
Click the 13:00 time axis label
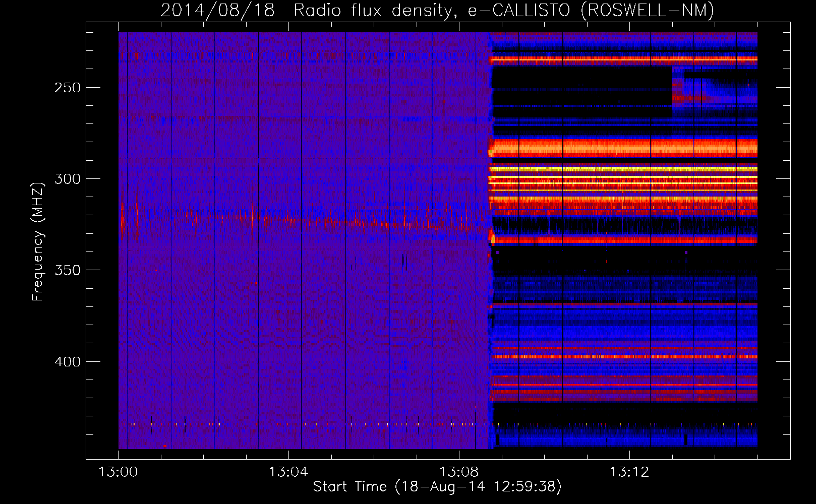click(118, 472)
